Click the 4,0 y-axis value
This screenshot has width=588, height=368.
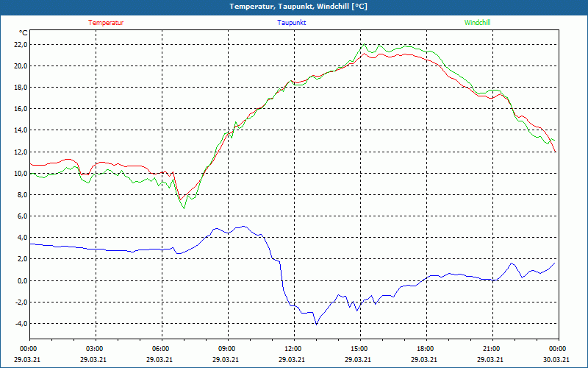click(x=22, y=238)
